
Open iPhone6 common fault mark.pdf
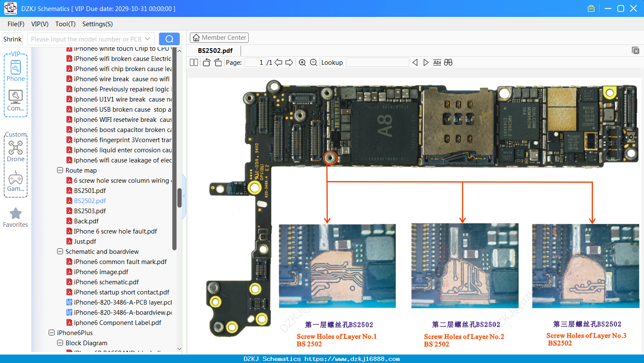[x=120, y=261]
